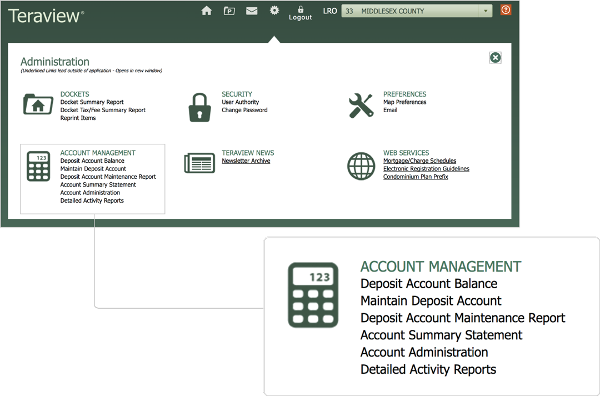Click the Dockets folder-with-house icon

click(x=38, y=104)
